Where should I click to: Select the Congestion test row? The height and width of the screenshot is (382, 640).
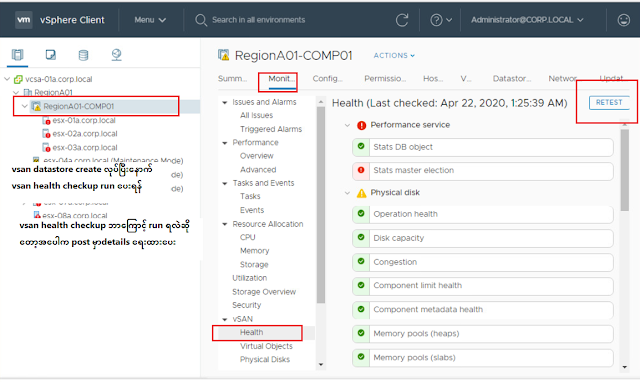click(x=483, y=262)
